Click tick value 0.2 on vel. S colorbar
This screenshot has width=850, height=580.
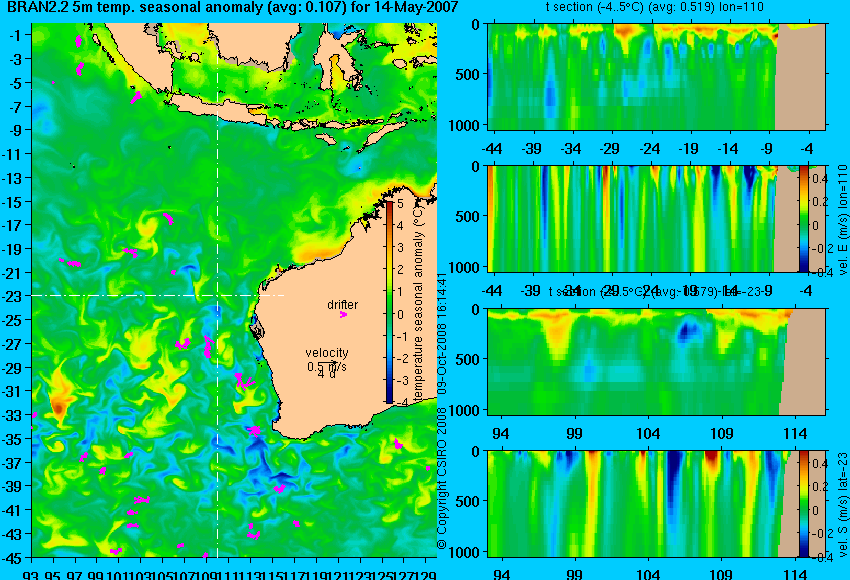820,487
